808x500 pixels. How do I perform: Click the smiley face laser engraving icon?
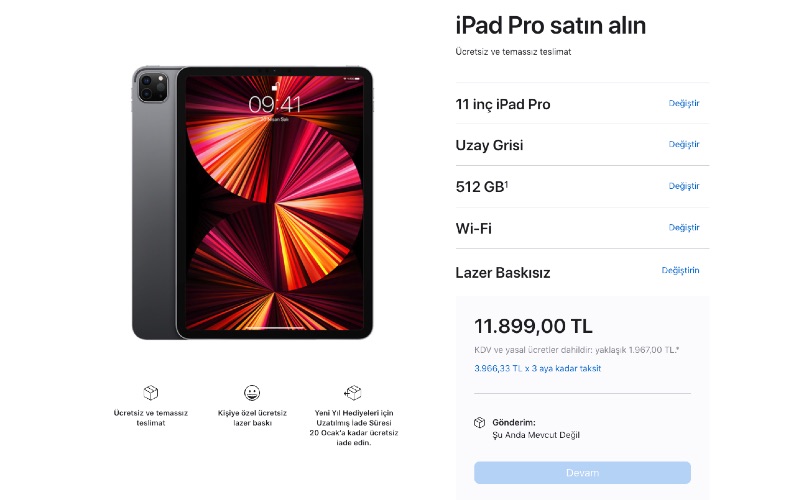[252, 393]
